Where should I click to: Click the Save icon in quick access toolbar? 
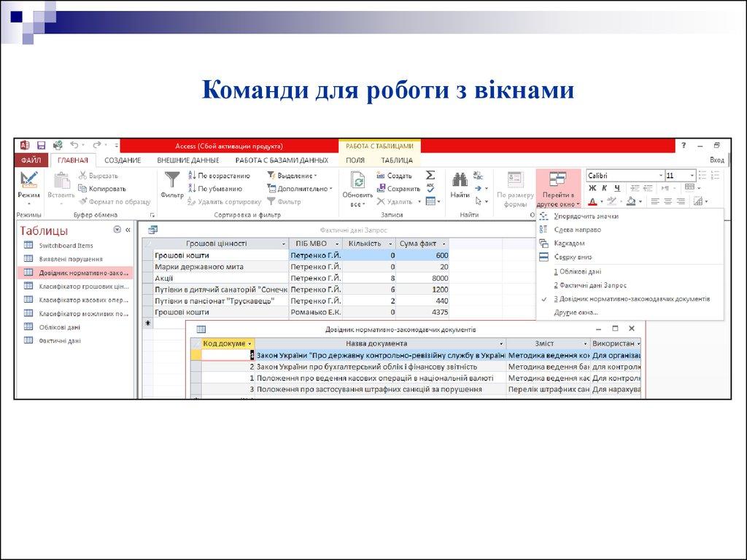click(x=41, y=146)
